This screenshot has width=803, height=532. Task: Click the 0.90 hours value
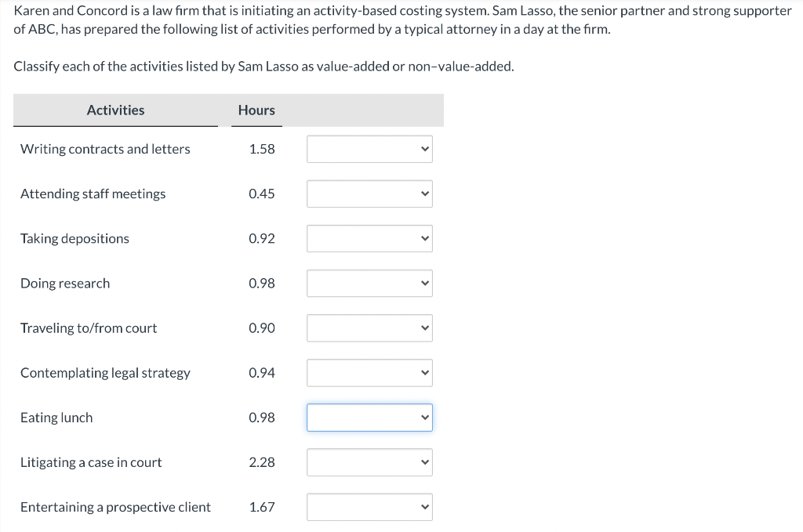262,328
